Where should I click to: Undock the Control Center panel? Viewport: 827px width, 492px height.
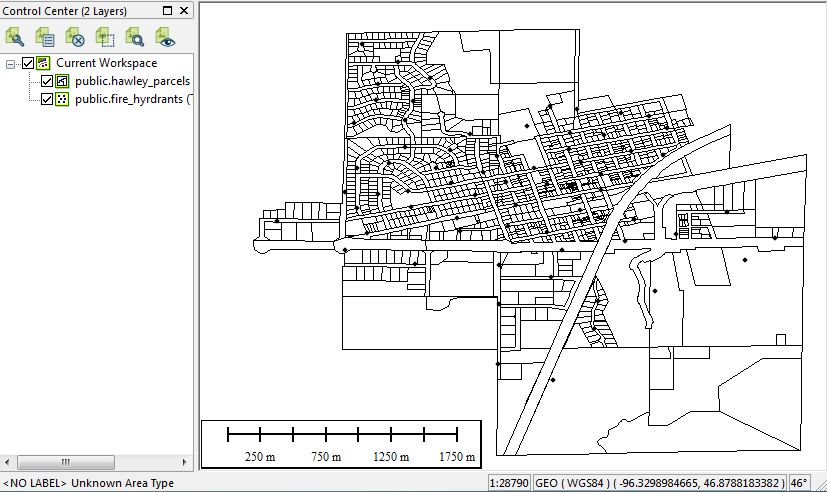tap(167, 10)
